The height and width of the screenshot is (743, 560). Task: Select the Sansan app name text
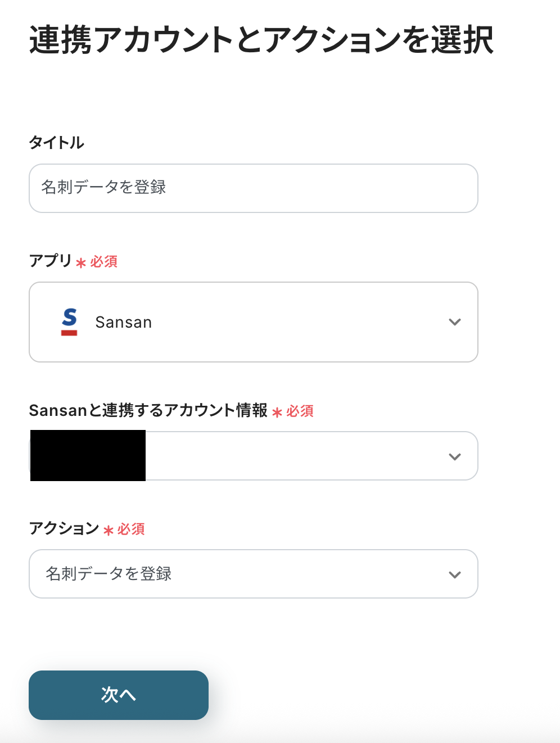coord(124,323)
